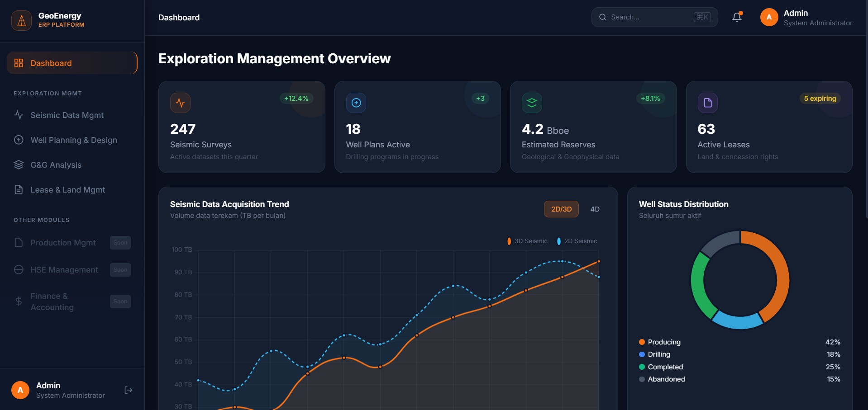Click the Well Status Distribution title
The height and width of the screenshot is (410, 868).
coord(684,204)
